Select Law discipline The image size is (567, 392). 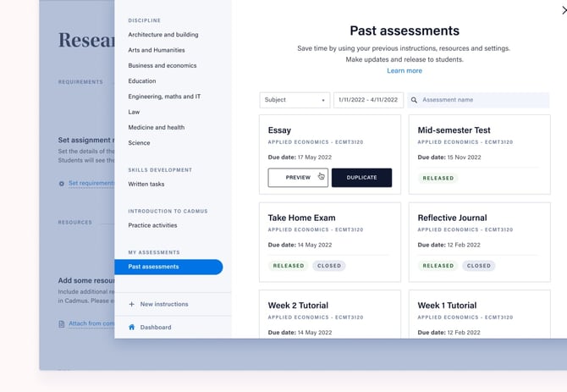(134, 112)
